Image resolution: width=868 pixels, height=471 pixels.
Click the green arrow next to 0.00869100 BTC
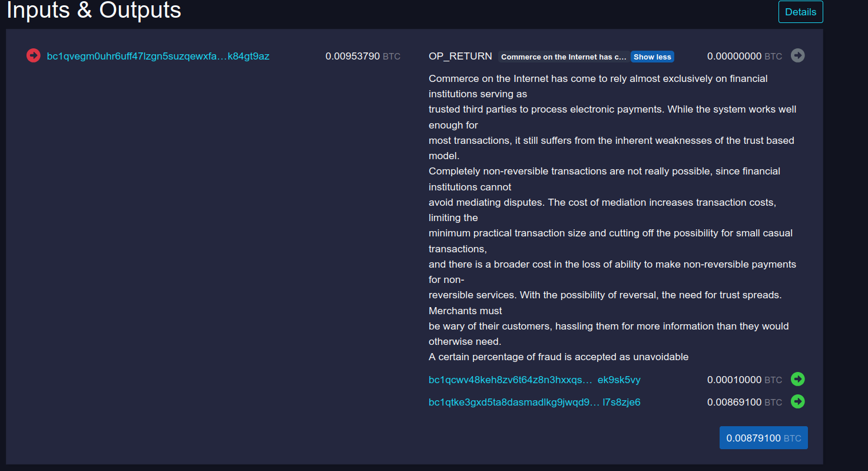[x=797, y=401]
